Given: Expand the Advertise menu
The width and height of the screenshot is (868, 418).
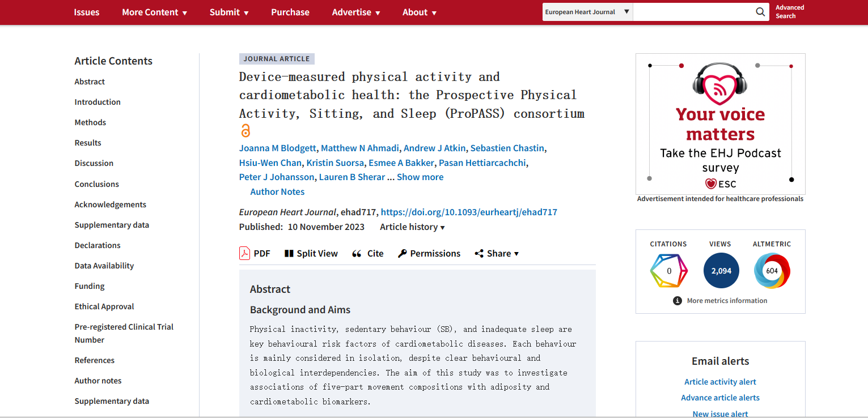Looking at the screenshot, I should [x=356, y=12].
